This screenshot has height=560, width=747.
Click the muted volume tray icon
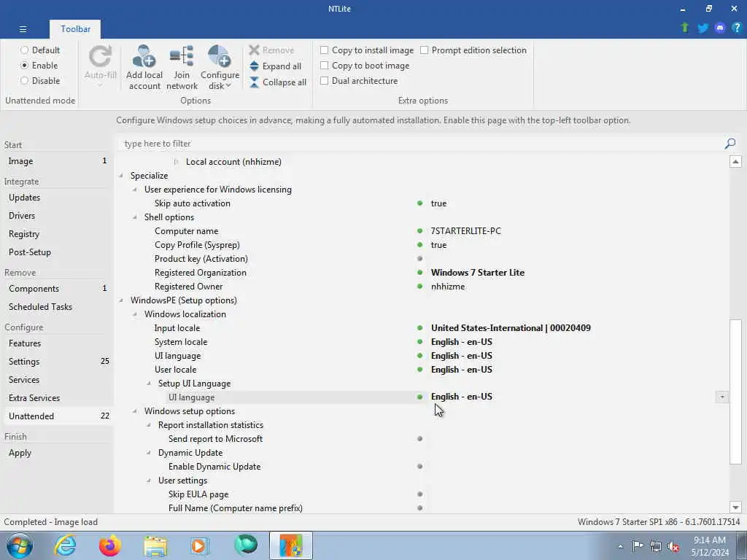click(x=673, y=547)
